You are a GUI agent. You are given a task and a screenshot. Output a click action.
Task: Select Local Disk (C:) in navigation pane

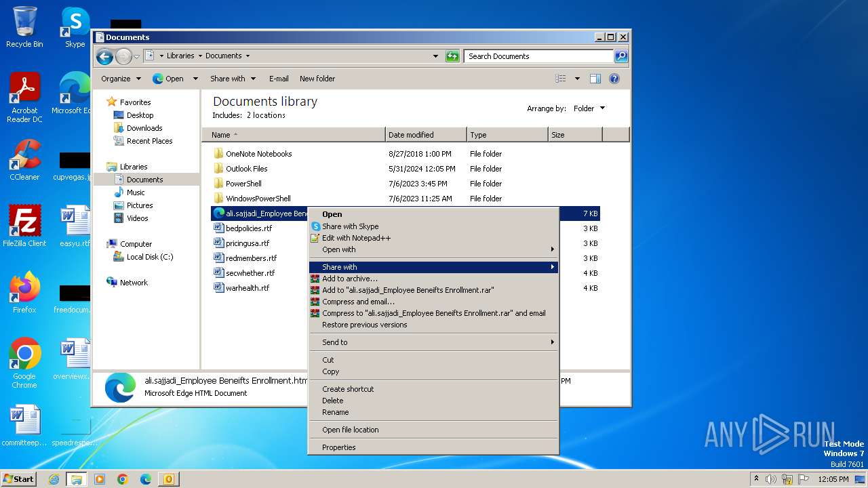[149, 257]
